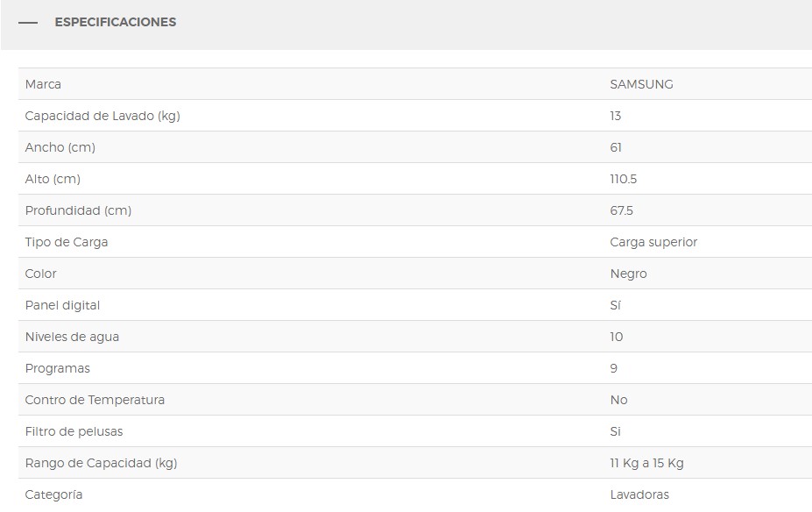Select the Color row label
The image size is (812, 512).
click(x=40, y=274)
